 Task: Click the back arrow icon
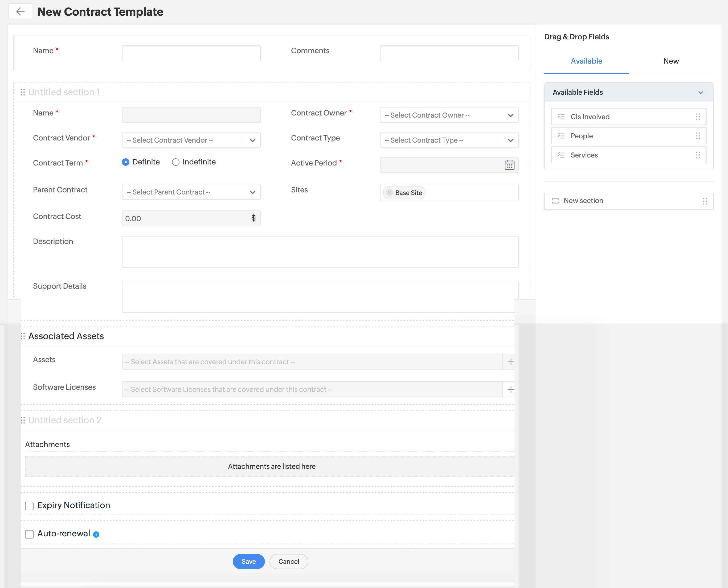[20, 11]
